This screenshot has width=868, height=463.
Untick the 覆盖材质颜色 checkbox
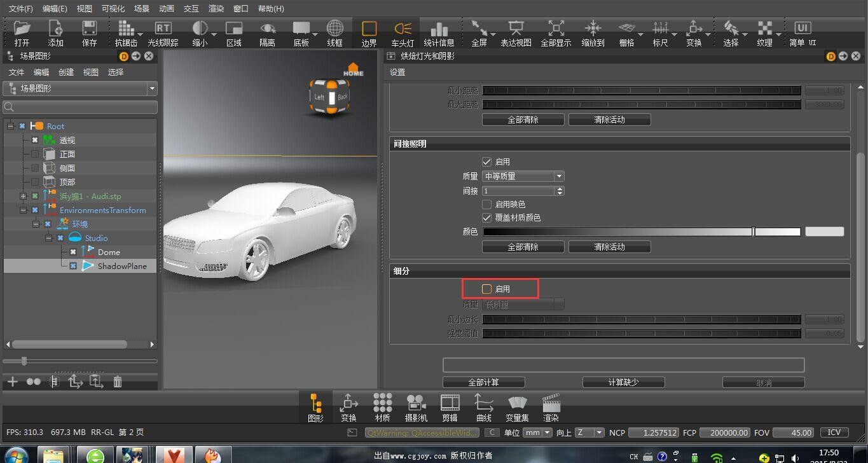click(487, 218)
